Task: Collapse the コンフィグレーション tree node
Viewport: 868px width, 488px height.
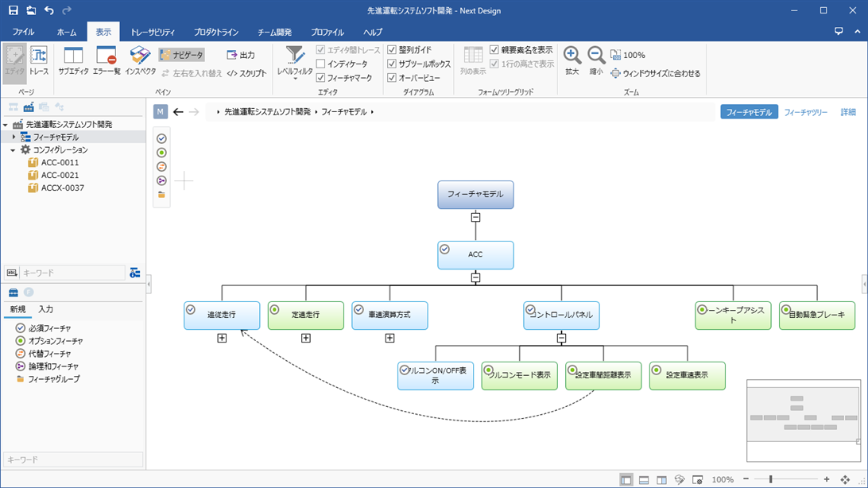Action: click(x=13, y=150)
